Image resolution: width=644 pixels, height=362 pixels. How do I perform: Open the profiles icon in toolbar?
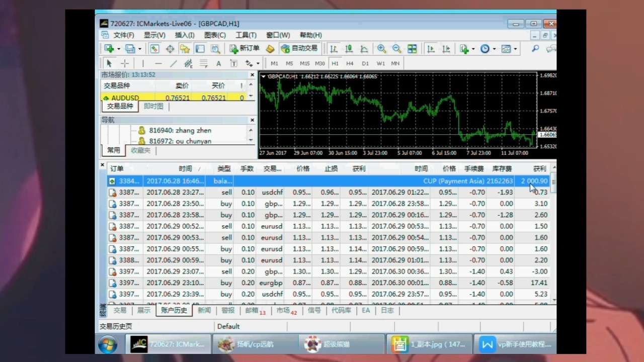tap(130, 49)
